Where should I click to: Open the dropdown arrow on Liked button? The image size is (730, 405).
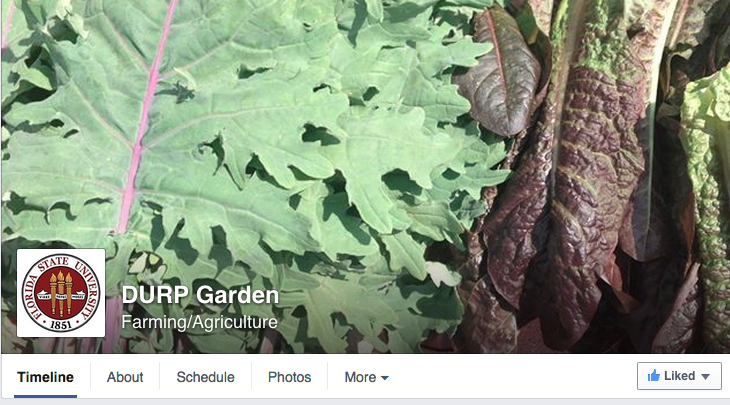pos(705,377)
